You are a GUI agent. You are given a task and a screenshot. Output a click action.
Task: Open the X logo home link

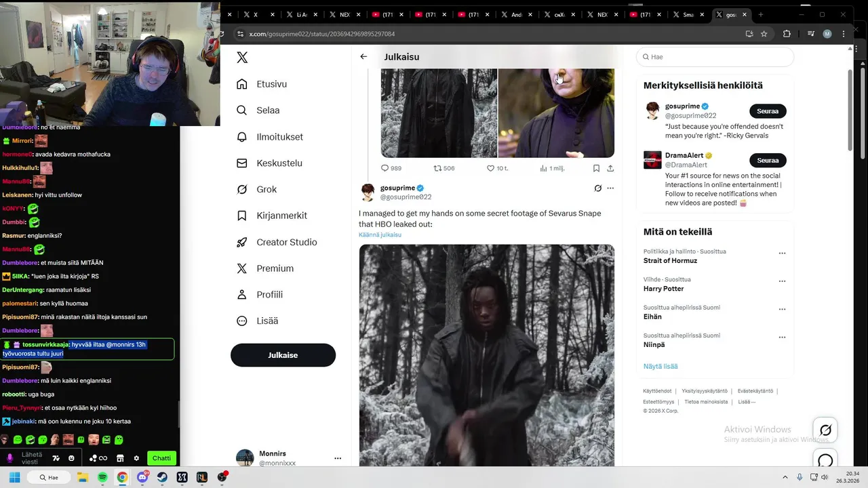[x=242, y=58]
